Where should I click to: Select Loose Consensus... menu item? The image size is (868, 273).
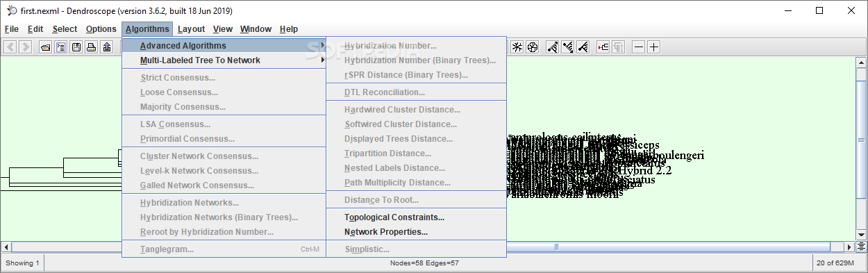tap(224, 92)
